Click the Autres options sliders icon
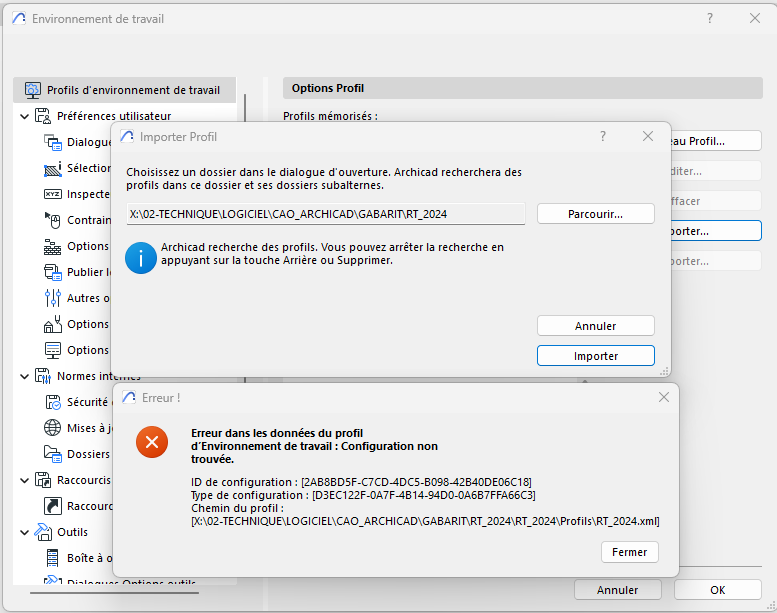The image size is (777, 613). coord(53,298)
